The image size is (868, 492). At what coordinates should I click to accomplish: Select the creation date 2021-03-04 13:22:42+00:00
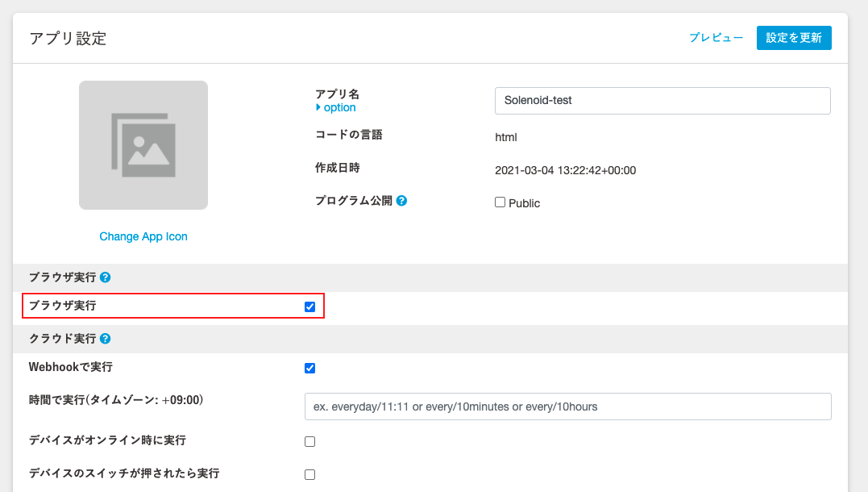click(565, 171)
